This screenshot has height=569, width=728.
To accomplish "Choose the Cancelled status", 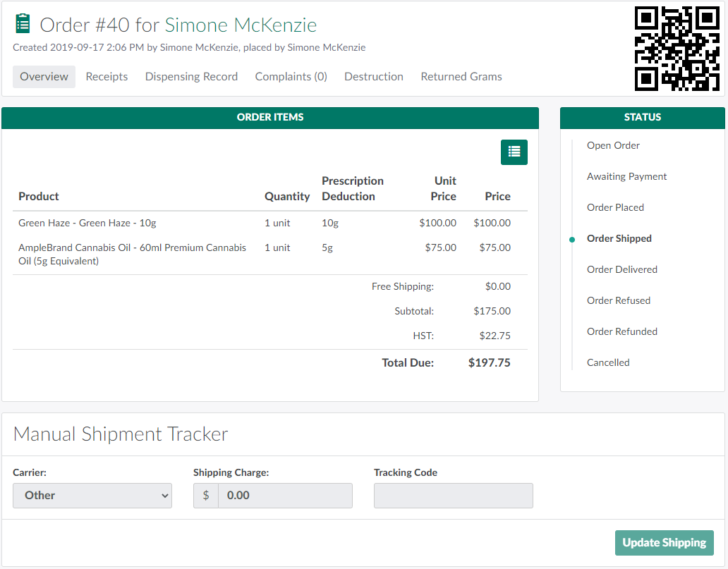I will [608, 362].
